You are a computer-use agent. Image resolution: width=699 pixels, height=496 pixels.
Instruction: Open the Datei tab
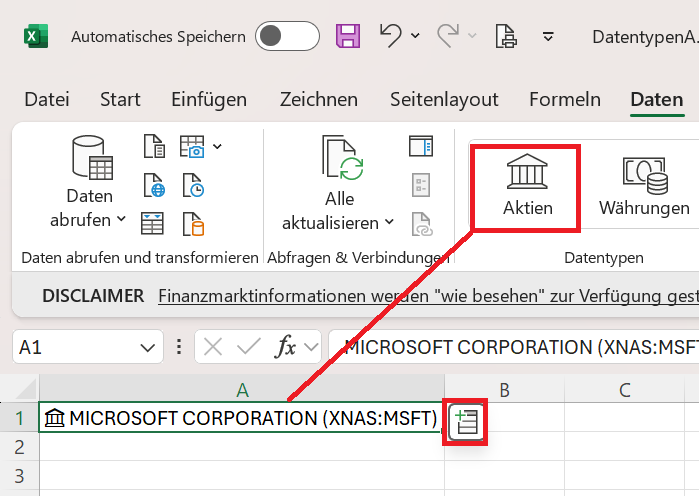pyautogui.click(x=47, y=99)
